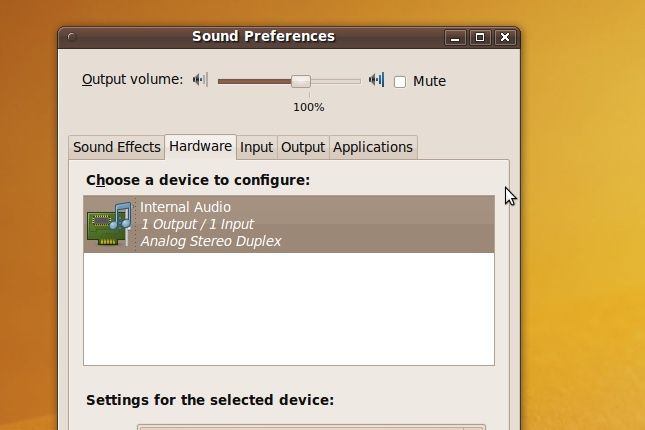Click the Internal Audio sound card icon
The height and width of the screenshot is (430, 645).
[x=110, y=223]
